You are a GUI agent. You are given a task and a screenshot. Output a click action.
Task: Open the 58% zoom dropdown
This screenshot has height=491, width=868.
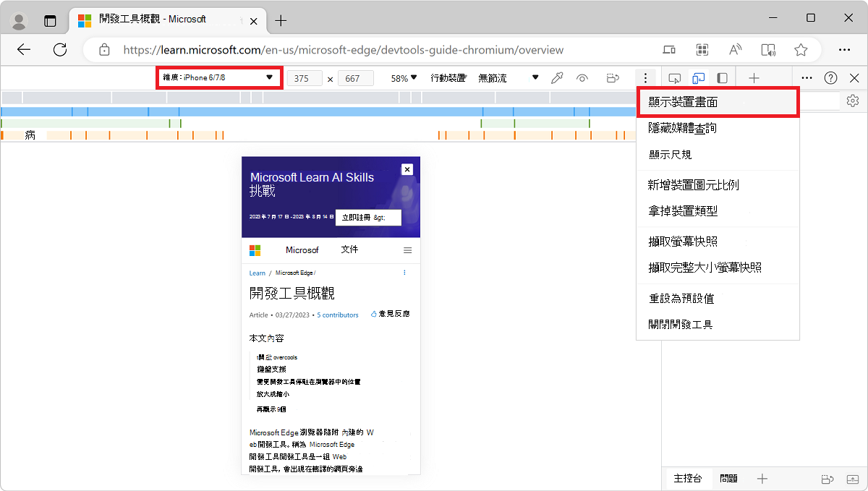point(404,78)
